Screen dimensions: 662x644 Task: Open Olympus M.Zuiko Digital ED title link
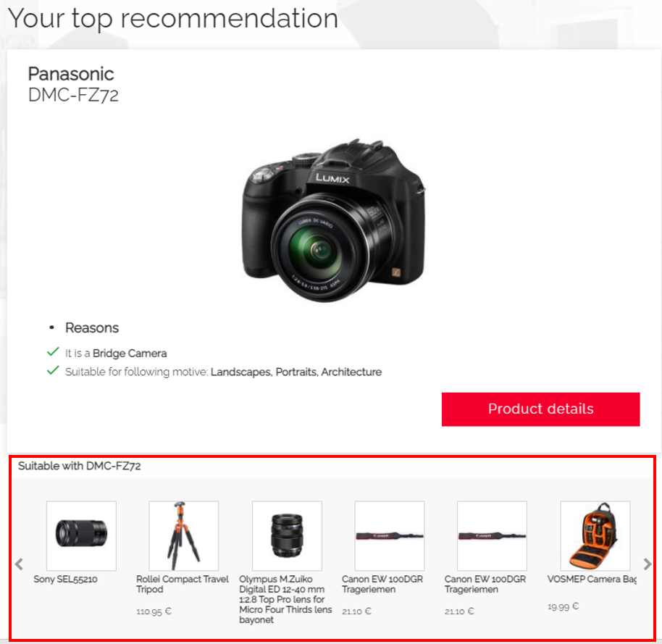click(x=285, y=599)
